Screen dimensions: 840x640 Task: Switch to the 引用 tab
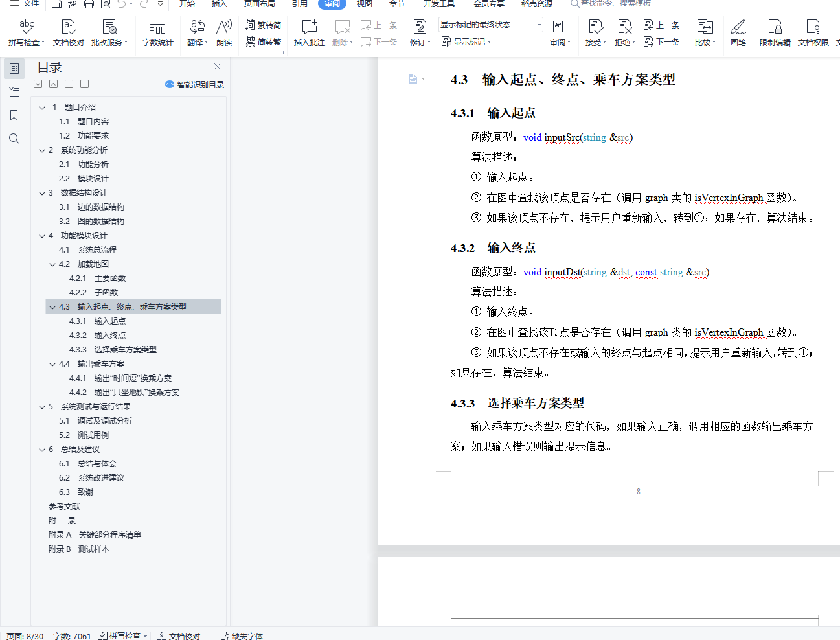pyautogui.click(x=300, y=4)
